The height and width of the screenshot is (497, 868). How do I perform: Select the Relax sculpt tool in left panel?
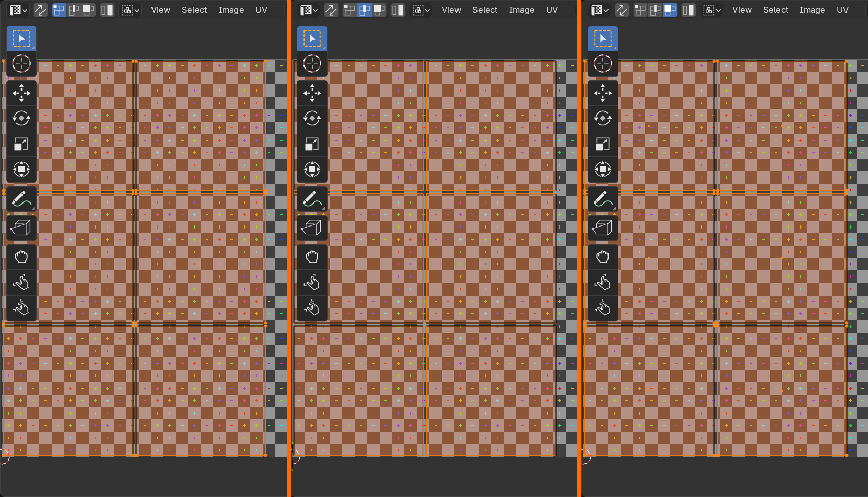(21, 282)
